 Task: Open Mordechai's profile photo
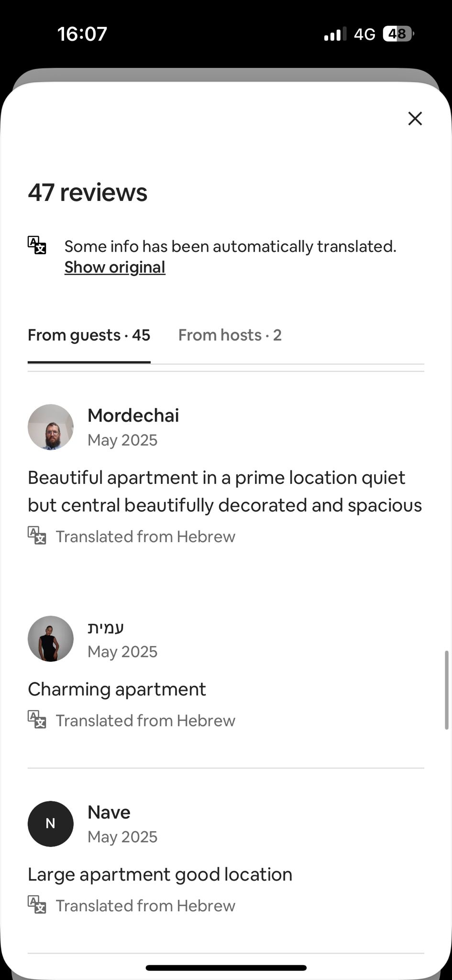51,427
